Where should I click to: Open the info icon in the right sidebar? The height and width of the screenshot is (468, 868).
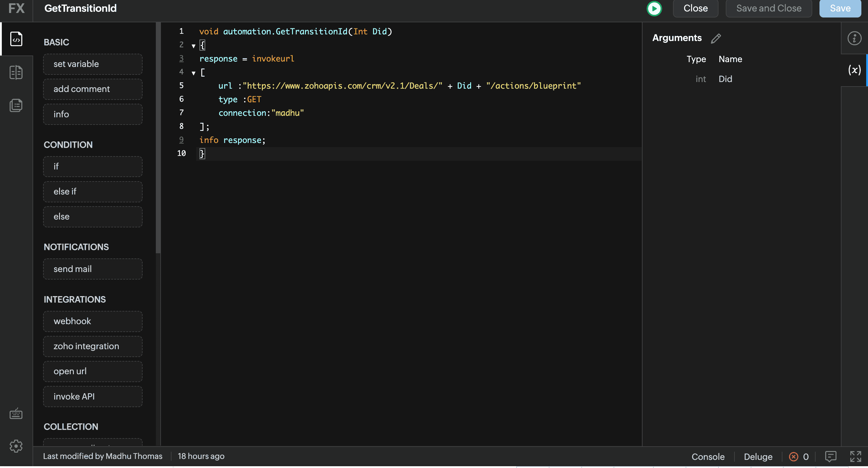click(854, 38)
